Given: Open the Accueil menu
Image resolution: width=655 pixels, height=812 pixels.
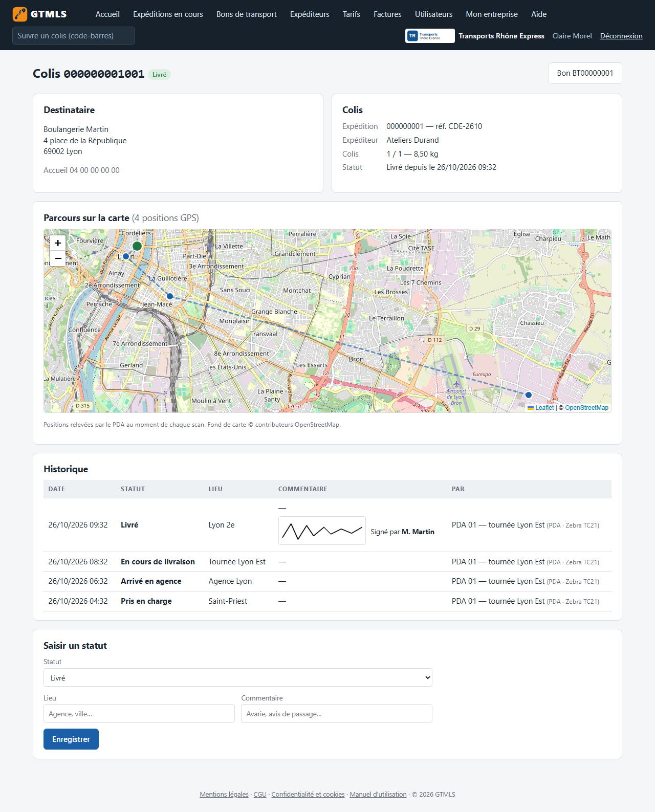Looking at the screenshot, I should coord(107,14).
